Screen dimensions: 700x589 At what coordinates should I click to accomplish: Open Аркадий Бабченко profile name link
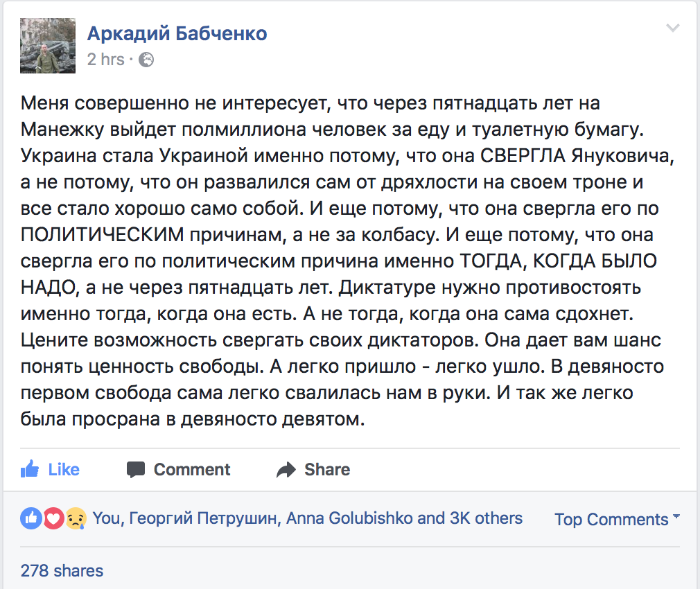click(x=177, y=33)
